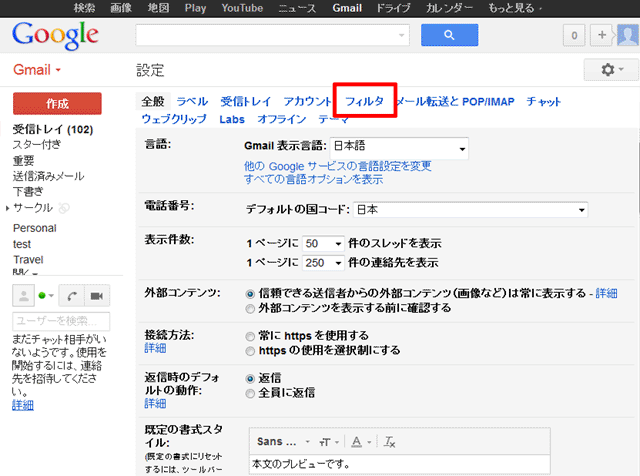
Task: Click the remove formatting icon
Action: [x=390, y=441]
